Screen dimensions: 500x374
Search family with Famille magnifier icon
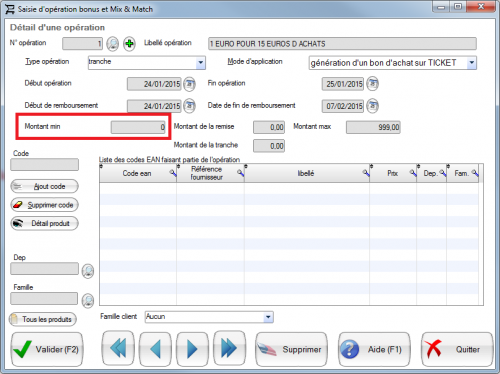88,300
